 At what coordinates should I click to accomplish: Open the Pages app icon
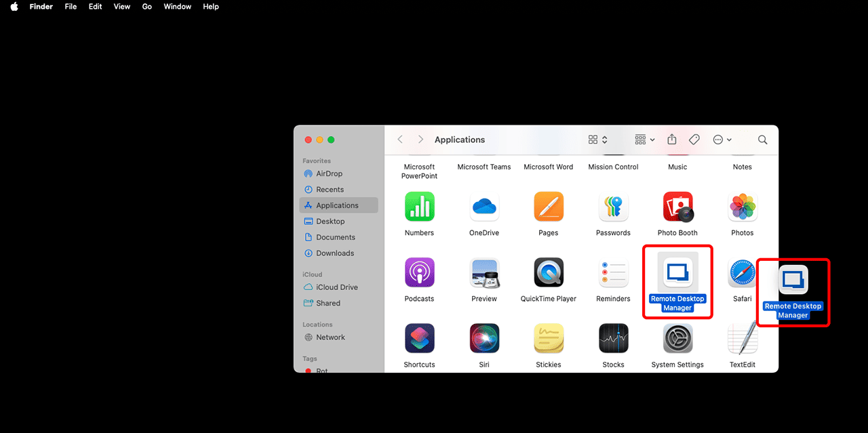click(548, 207)
